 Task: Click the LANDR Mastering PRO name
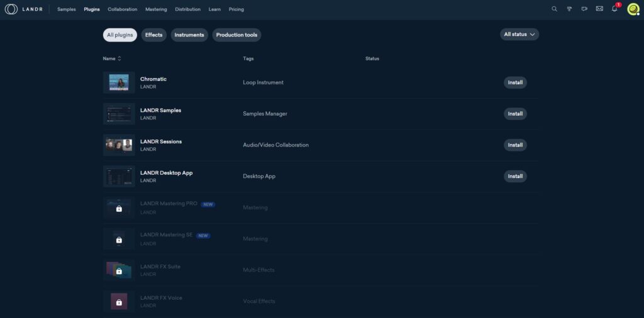(x=169, y=204)
